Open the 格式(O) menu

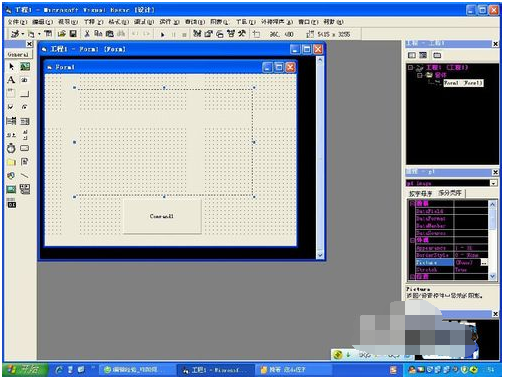point(118,22)
